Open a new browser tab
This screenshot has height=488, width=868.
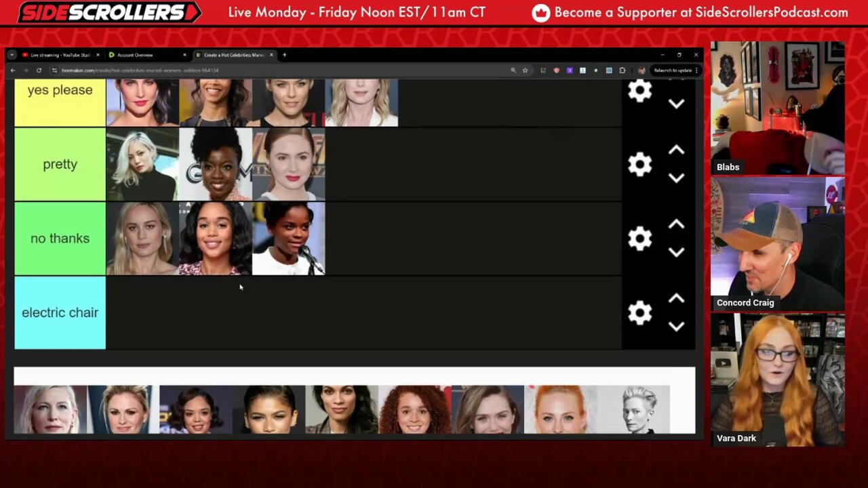[284, 55]
